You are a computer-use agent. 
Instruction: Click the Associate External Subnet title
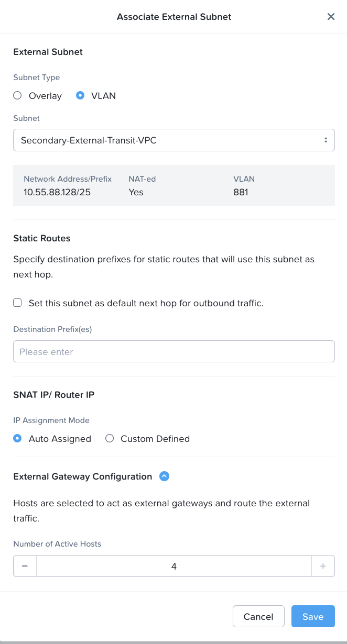coord(173,17)
